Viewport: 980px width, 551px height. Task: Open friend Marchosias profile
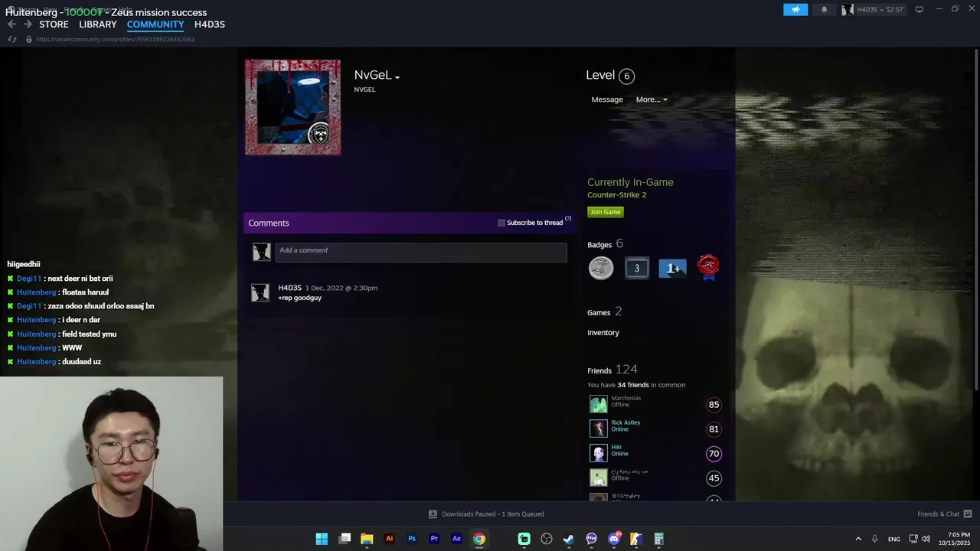pos(626,398)
